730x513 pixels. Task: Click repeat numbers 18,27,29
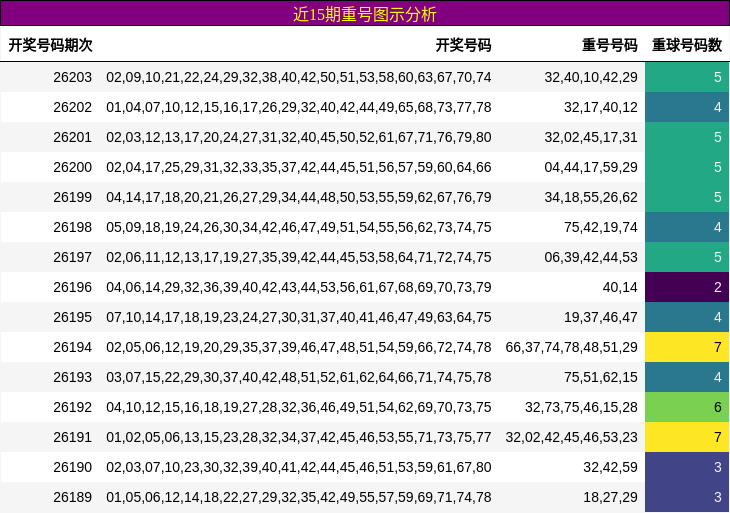(610, 497)
